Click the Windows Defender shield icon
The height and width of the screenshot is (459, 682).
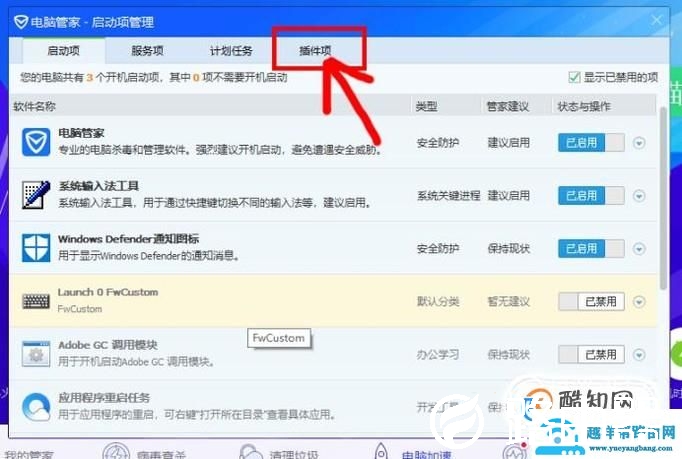pos(36,248)
